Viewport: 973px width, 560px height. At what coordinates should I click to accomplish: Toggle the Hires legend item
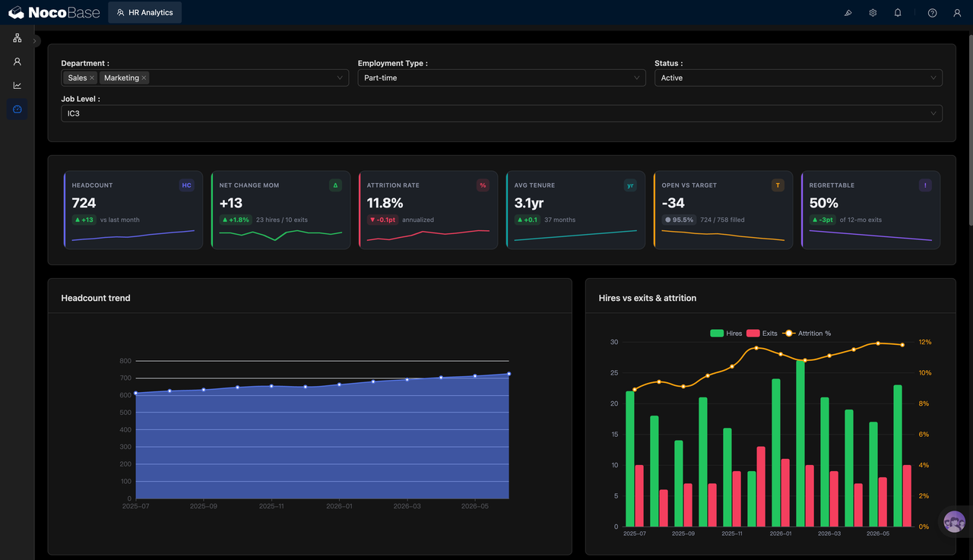click(x=726, y=334)
